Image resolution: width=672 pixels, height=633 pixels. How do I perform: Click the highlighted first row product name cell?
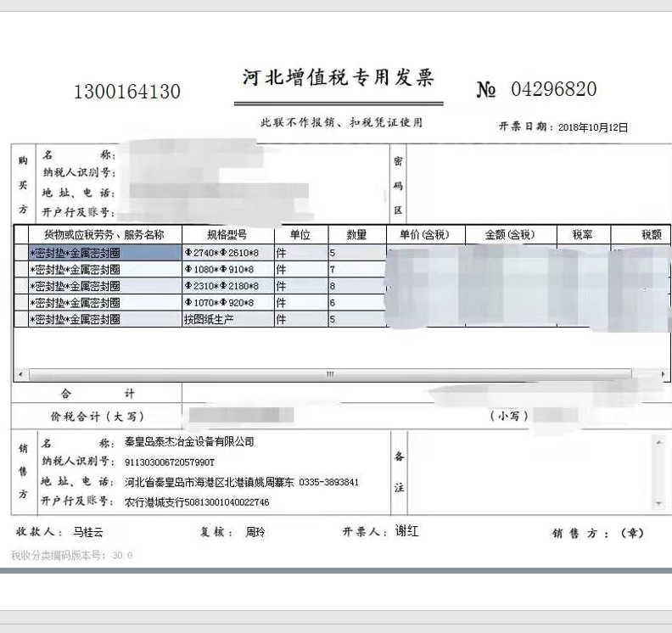click(104, 253)
